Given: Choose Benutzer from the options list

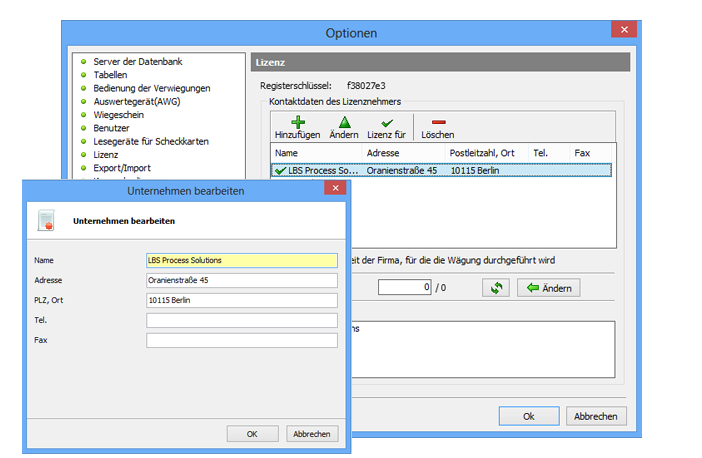Looking at the screenshot, I should 111,128.
